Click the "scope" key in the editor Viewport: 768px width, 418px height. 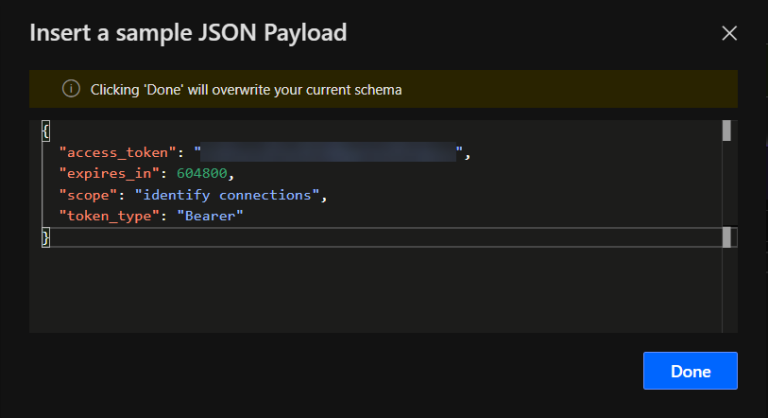(88, 195)
